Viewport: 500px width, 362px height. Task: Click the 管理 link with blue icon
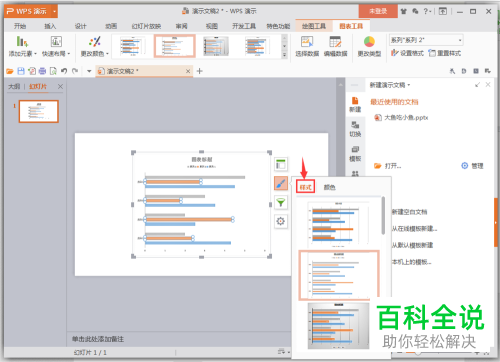[x=472, y=166]
